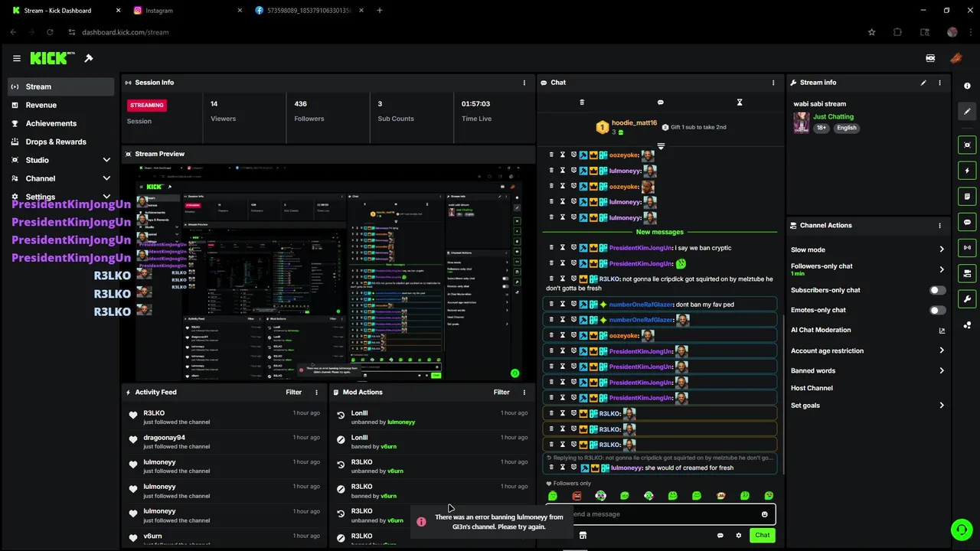Image resolution: width=980 pixels, height=551 pixels.
Task: Click the moderator sword icon beside the Kick logo
Action: pyautogui.click(x=89, y=58)
